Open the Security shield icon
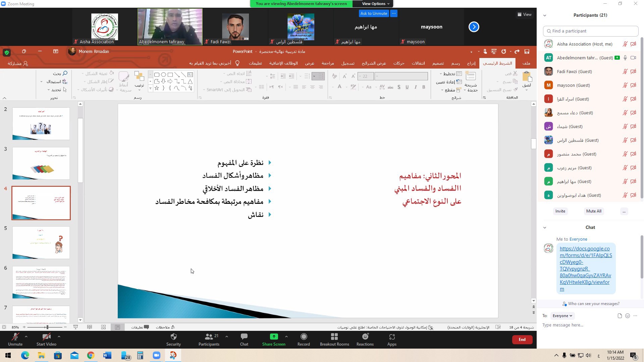The height and width of the screenshot is (362, 644). pos(173,337)
